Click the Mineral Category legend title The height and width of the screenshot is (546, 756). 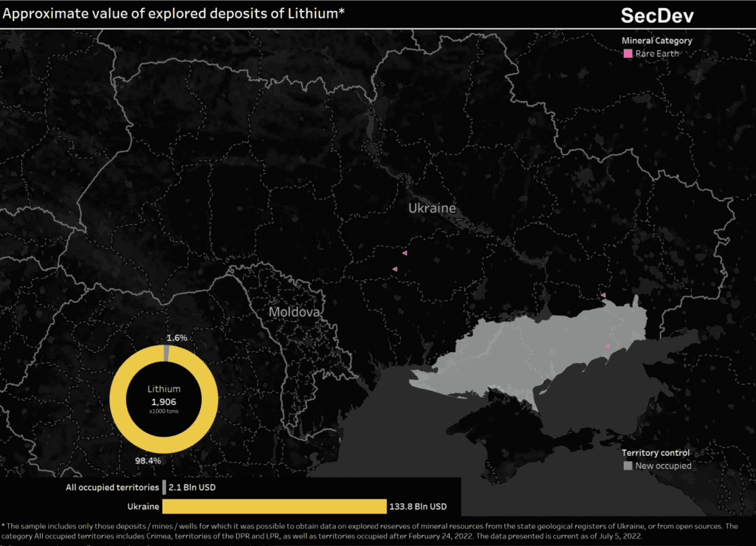point(657,41)
